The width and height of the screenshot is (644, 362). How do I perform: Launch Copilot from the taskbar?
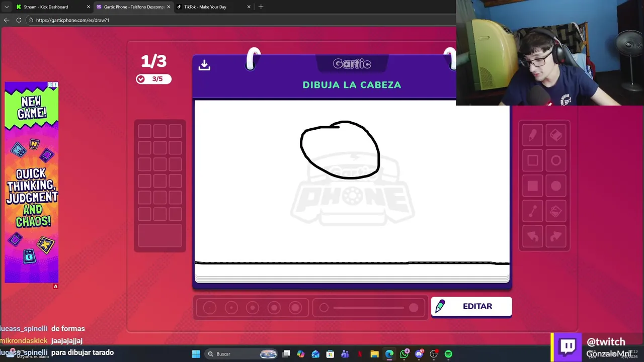point(301,354)
